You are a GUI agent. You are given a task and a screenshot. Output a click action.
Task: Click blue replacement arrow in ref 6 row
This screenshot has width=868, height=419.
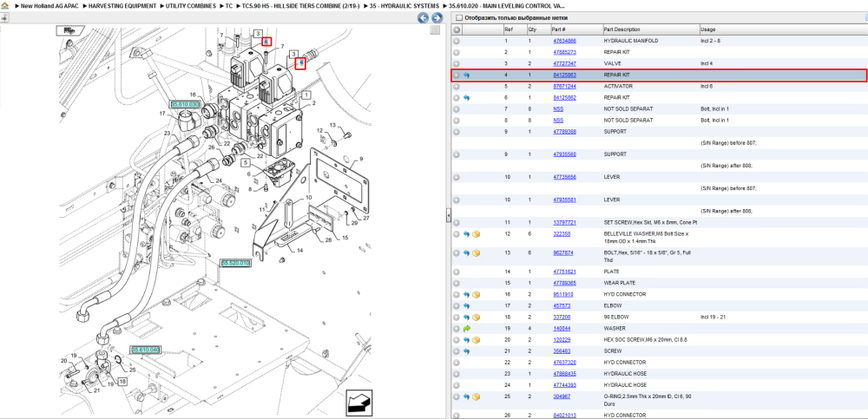[x=466, y=98]
